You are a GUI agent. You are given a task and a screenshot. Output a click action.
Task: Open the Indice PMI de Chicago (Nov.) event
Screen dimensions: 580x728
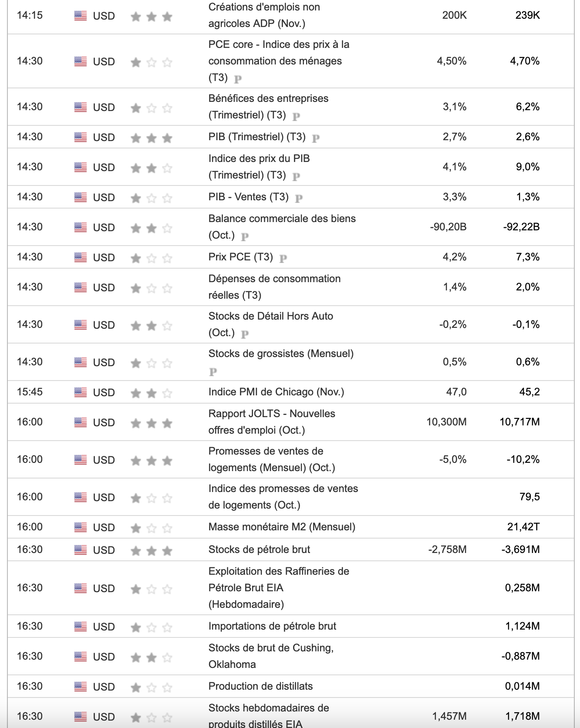276,392
